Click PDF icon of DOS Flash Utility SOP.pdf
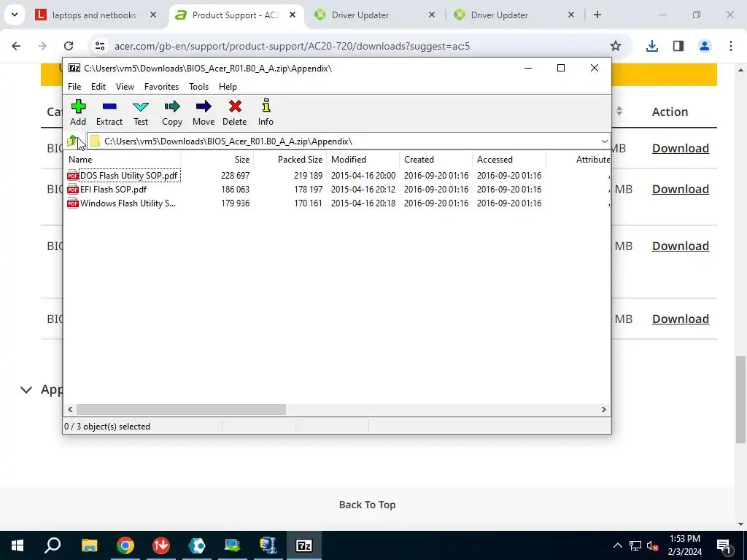747x560 pixels. coord(73,176)
